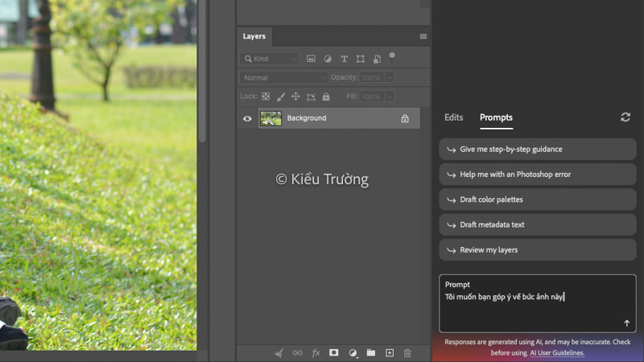Click the leftmost Layers bottom bar icon
This screenshot has width=644, height=362.
(279, 353)
